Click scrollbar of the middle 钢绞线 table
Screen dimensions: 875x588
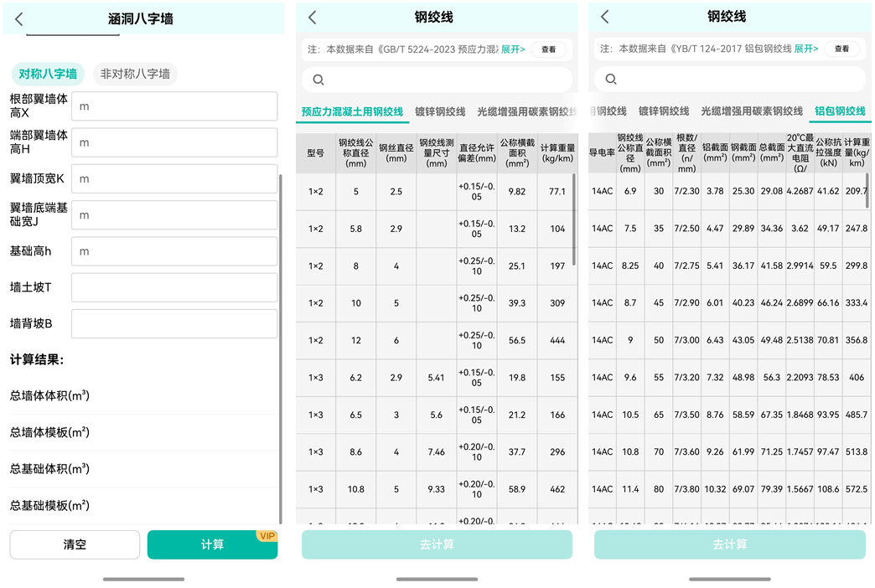(x=574, y=218)
